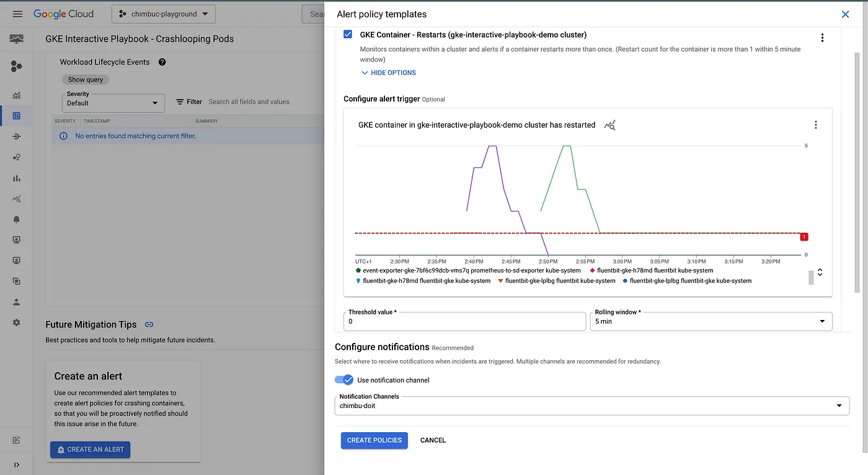Click CREATE POLICIES button
This screenshot has height=475, width=868.
coord(374,440)
